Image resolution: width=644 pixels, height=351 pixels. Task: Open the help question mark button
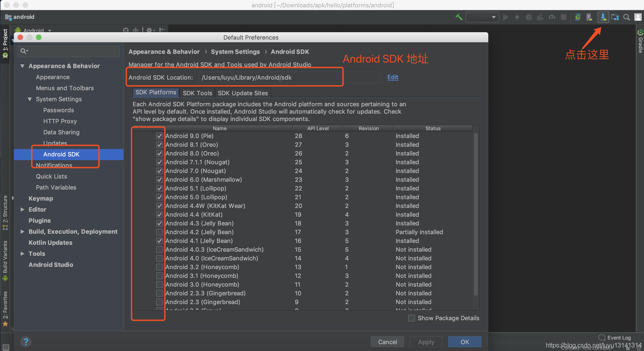26,342
